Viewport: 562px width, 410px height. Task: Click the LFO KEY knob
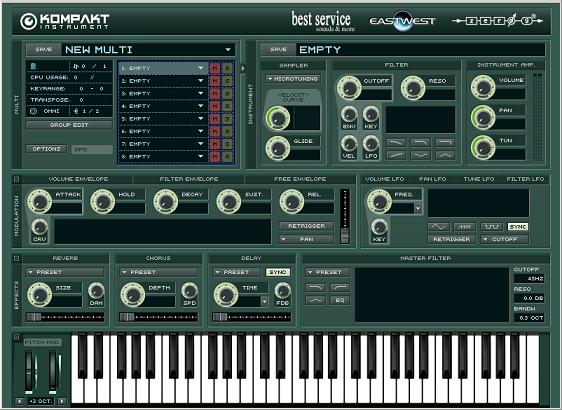point(379,227)
